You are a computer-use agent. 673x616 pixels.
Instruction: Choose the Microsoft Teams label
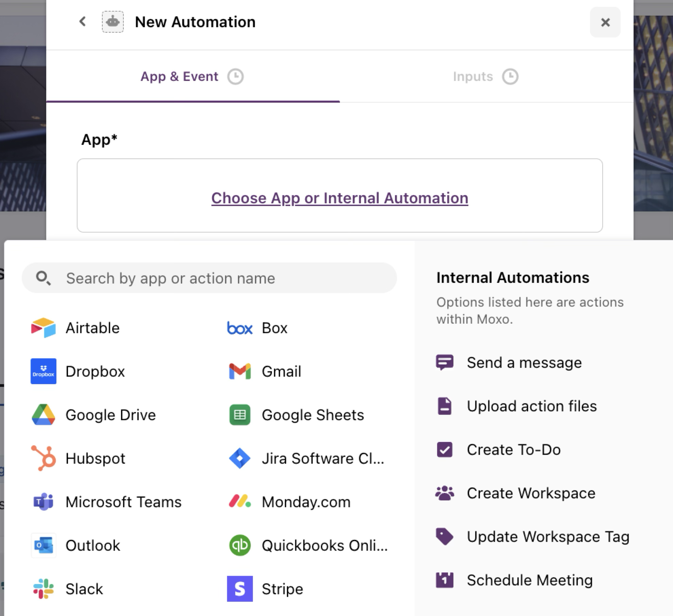124,502
